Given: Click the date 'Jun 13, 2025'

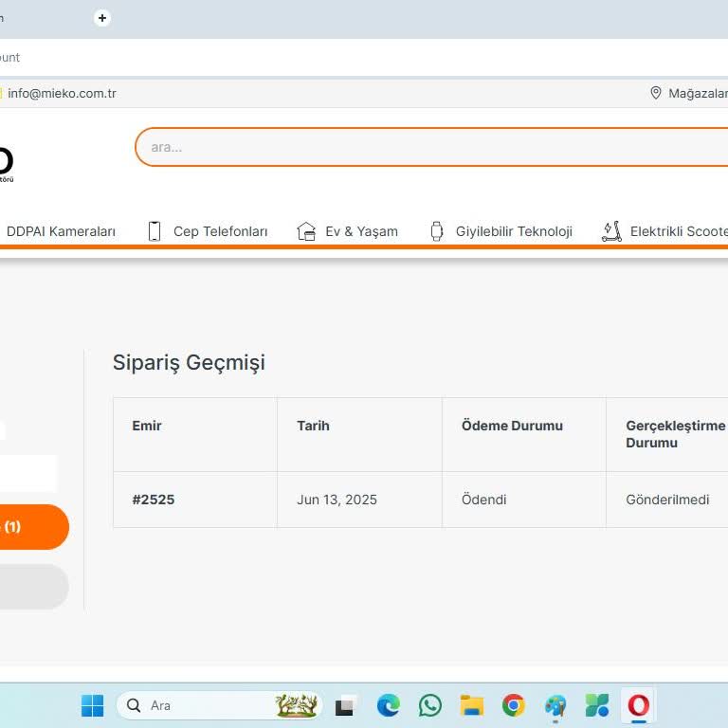Looking at the screenshot, I should click(337, 500).
